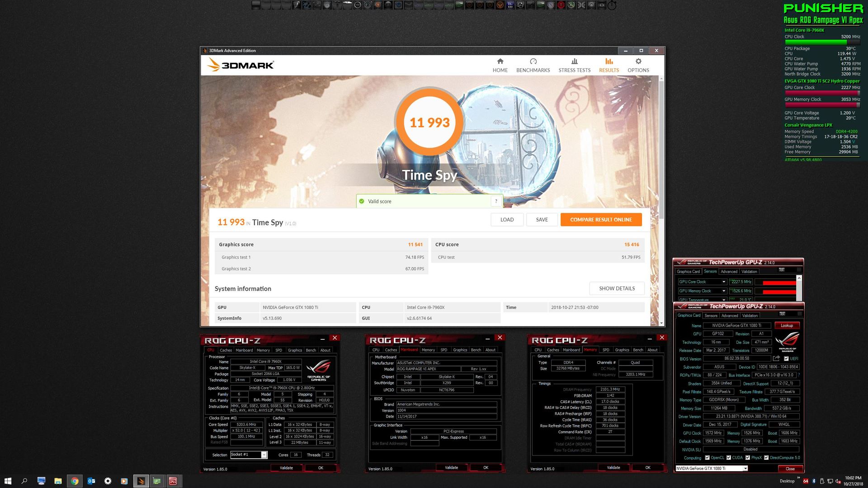This screenshot has height=488, width=868.
Task: Open the Socket #1 Selection dropdown in CPU-Z
Action: coord(264,455)
